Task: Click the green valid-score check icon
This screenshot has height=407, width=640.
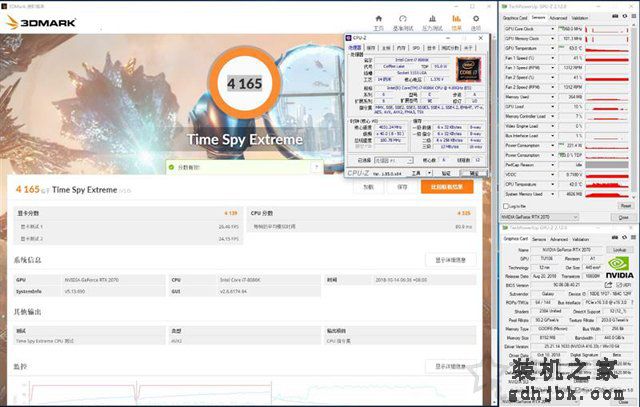Action: [171, 167]
